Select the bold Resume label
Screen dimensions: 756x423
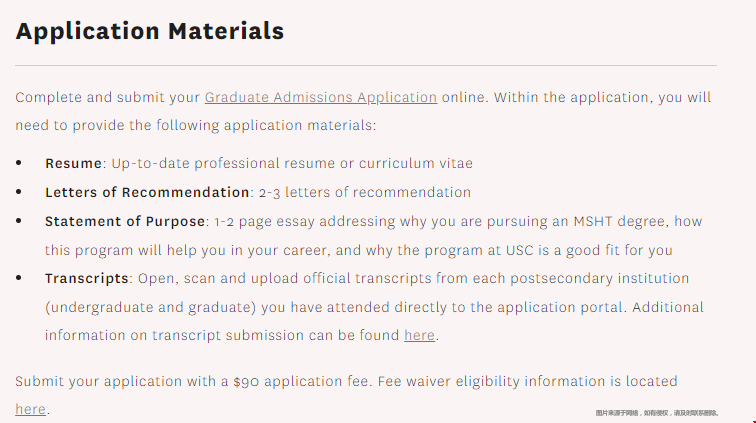[73, 164]
